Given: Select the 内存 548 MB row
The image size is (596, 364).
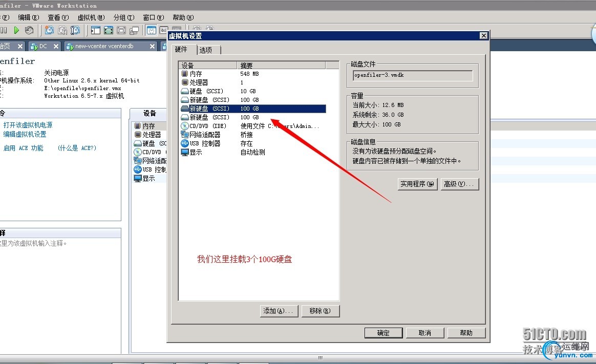Looking at the screenshot, I should coord(253,74).
